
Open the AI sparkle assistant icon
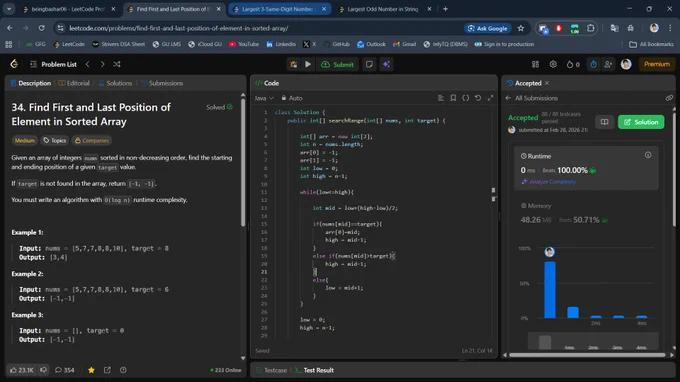386,64
